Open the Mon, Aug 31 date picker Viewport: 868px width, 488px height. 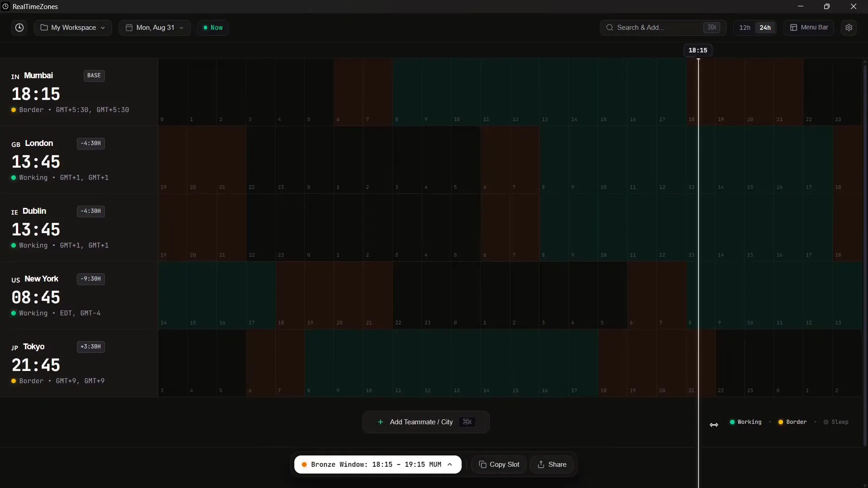(155, 28)
